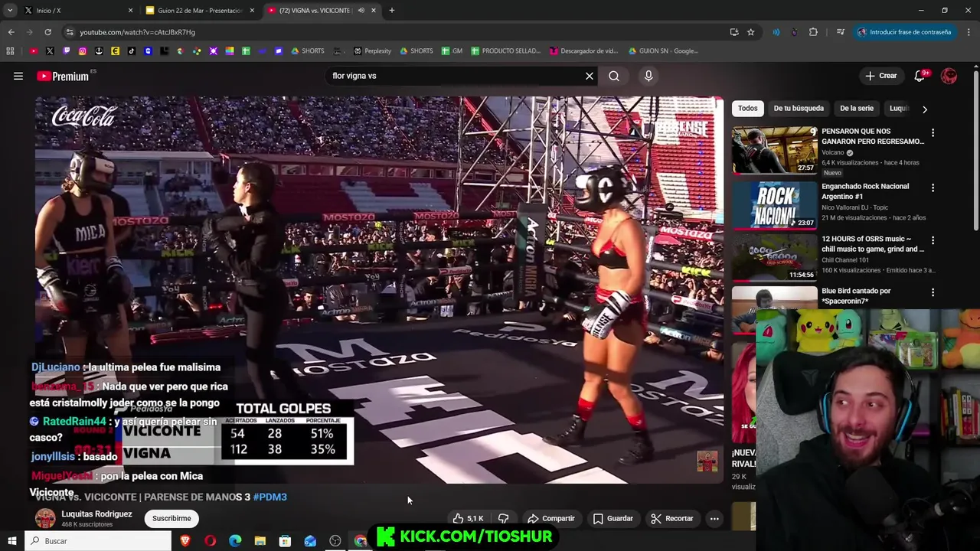The image size is (980, 551).
Task: Share the video with Compartir
Action: 550,518
